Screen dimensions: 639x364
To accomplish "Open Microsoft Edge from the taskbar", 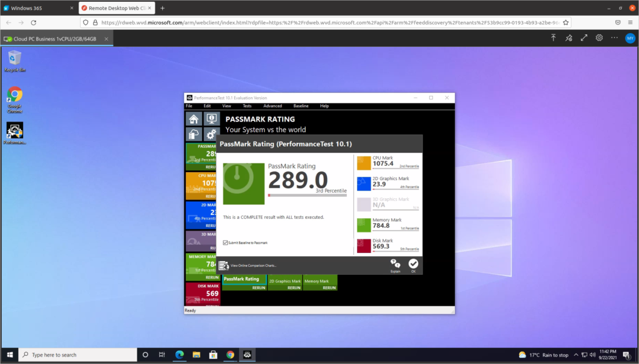I will tap(179, 355).
